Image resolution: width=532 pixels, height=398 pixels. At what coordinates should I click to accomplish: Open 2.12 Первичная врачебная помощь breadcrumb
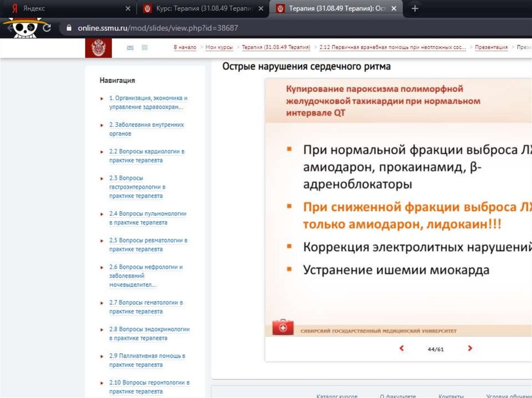point(393,47)
